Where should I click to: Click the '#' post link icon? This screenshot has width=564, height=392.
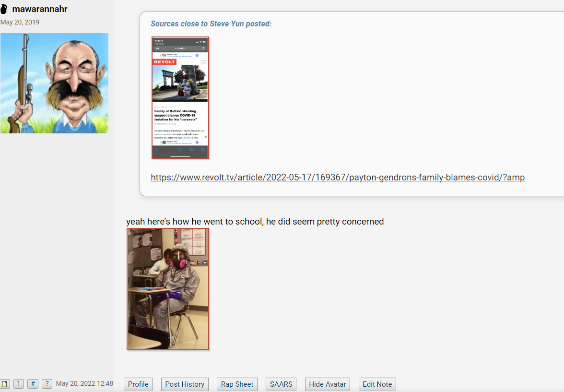click(33, 384)
